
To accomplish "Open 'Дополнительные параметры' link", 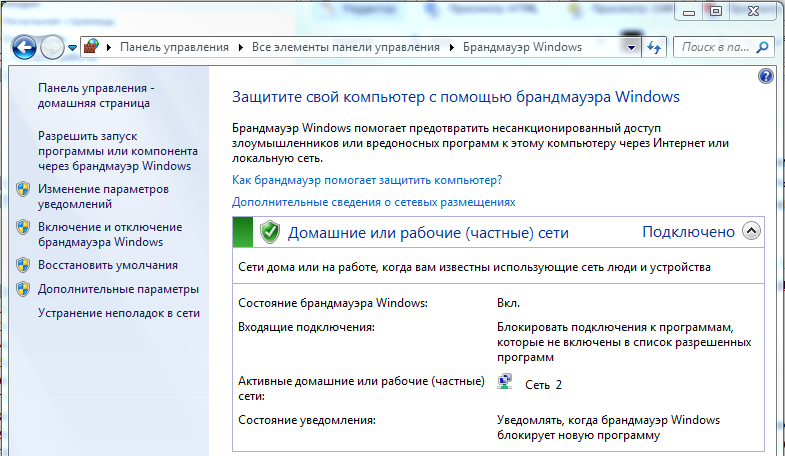I will click(x=118, y=289).
